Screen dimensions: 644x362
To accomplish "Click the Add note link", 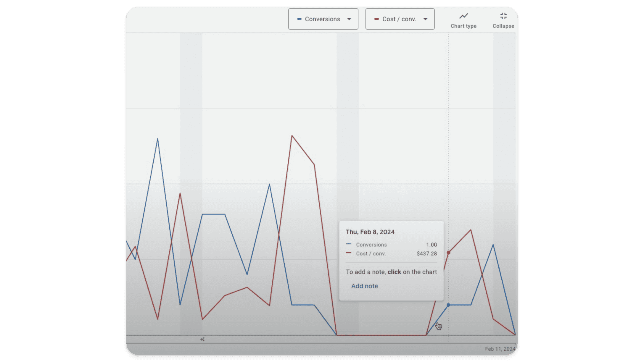I will 364,286.
